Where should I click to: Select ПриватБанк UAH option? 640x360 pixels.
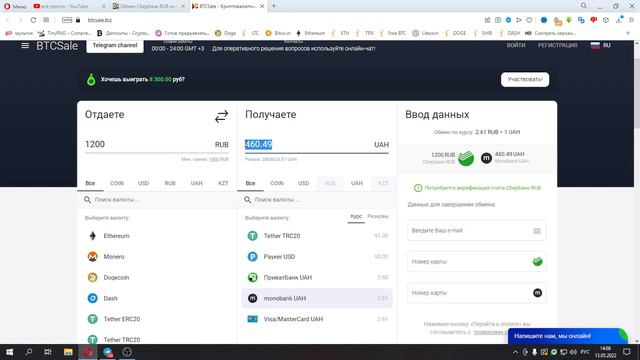317,278
